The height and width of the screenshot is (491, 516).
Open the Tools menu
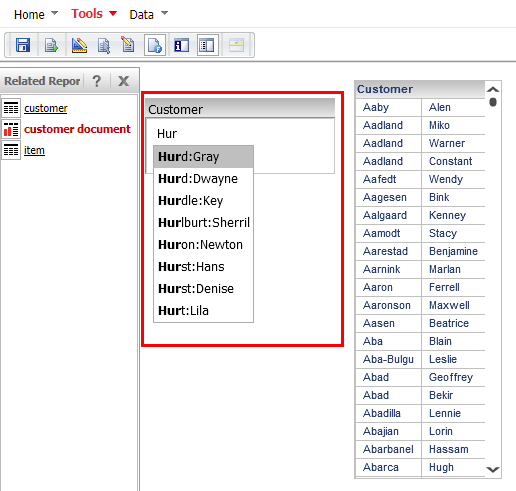tap(87, 14)
